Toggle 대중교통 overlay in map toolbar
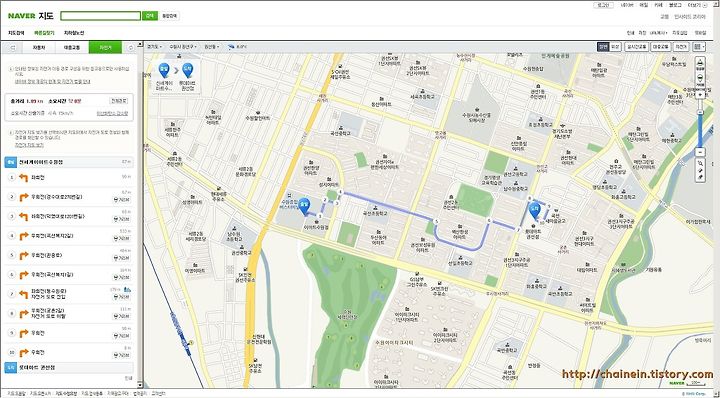This screenshot has width=720, height=398. tap(661, 47)
